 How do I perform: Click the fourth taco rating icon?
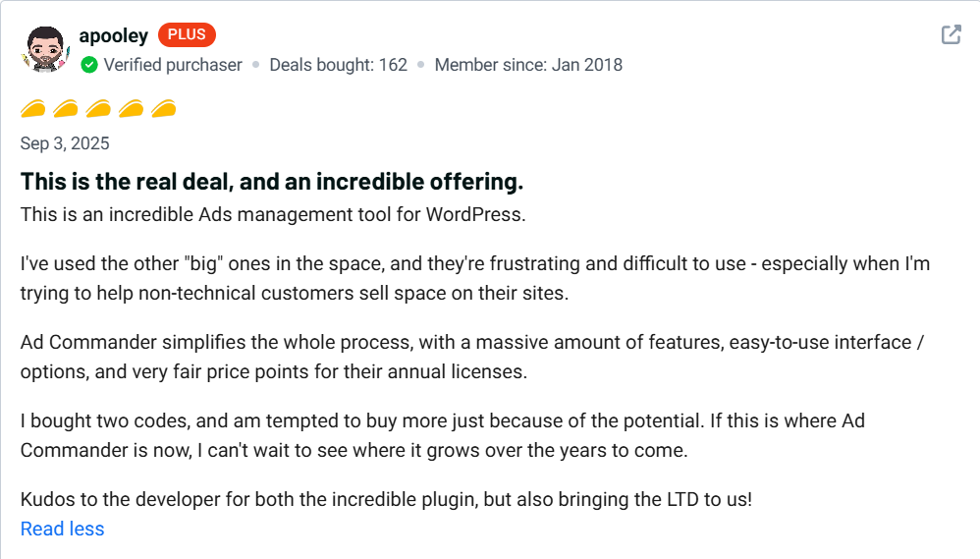pos(131,108)
